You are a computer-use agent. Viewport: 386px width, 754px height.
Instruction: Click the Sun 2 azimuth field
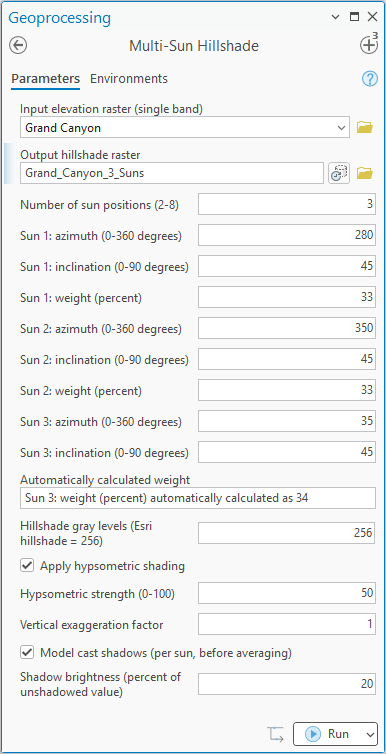point(286,328)
